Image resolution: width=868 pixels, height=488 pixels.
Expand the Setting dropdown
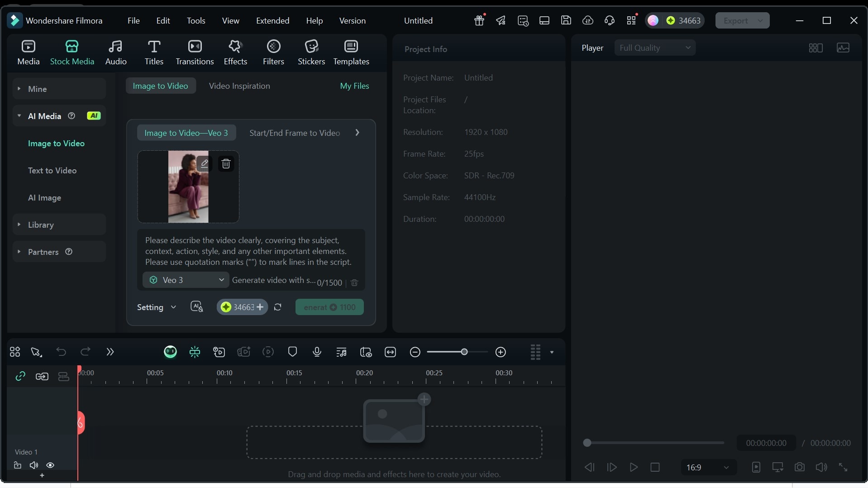click(157, 307)
